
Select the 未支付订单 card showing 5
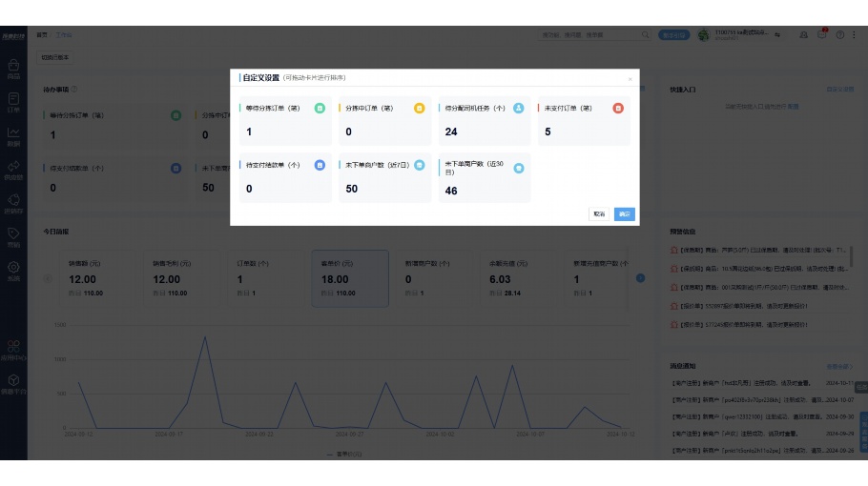pos(584,120)
